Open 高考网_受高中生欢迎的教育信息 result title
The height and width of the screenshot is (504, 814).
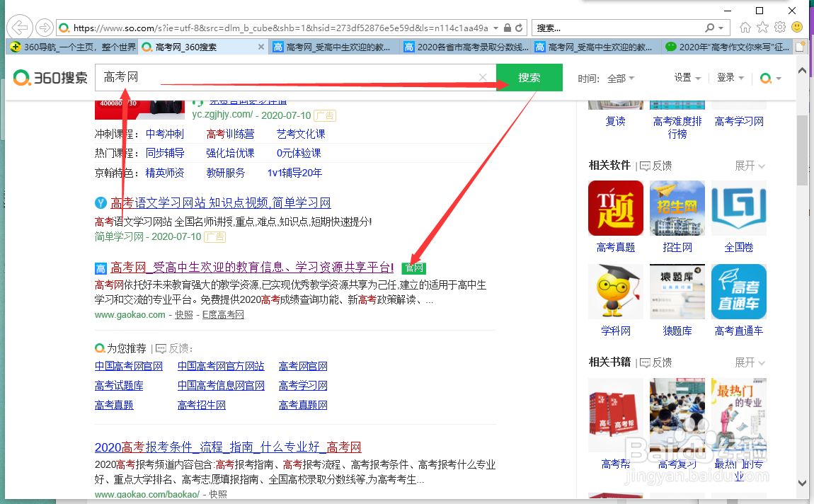click(x=252, y=268)
